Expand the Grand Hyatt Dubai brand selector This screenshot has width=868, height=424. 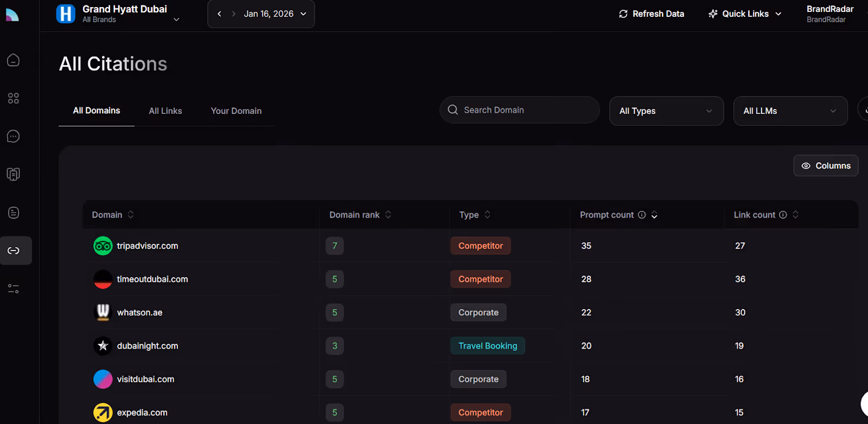(x=176, y=20)
